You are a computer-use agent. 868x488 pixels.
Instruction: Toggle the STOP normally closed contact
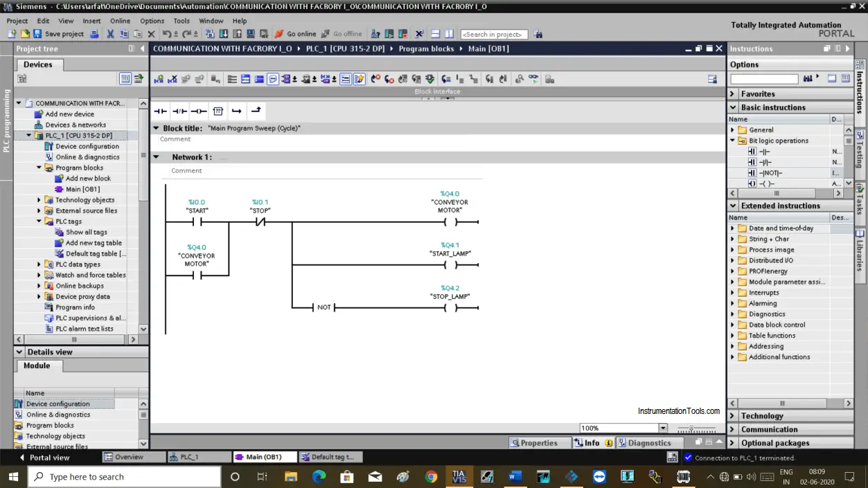click(260, 222)
